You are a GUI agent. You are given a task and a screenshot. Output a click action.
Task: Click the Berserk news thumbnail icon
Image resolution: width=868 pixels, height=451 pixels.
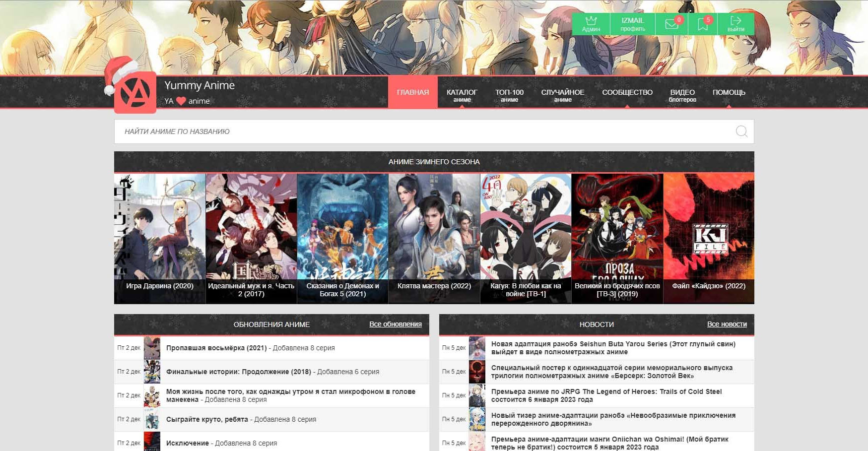pos(477,372)
